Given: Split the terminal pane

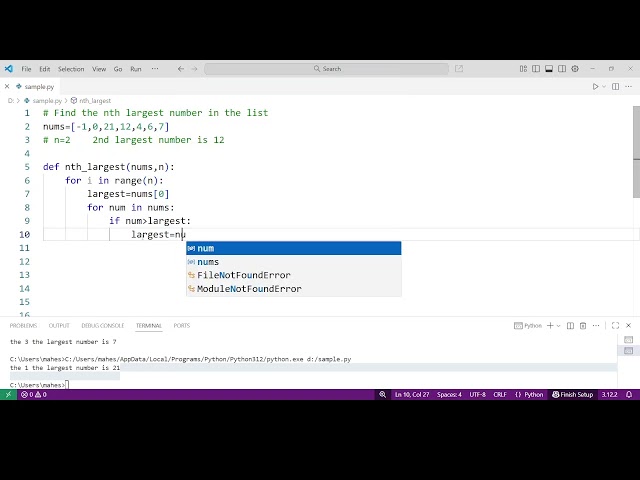Looking at the screenshot, I should [x=571, y=325].
